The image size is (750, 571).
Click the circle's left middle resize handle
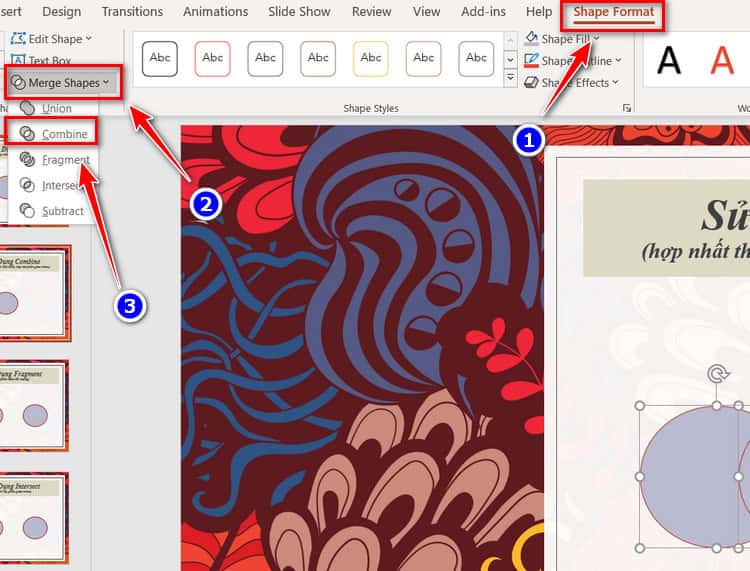point(640,477)
